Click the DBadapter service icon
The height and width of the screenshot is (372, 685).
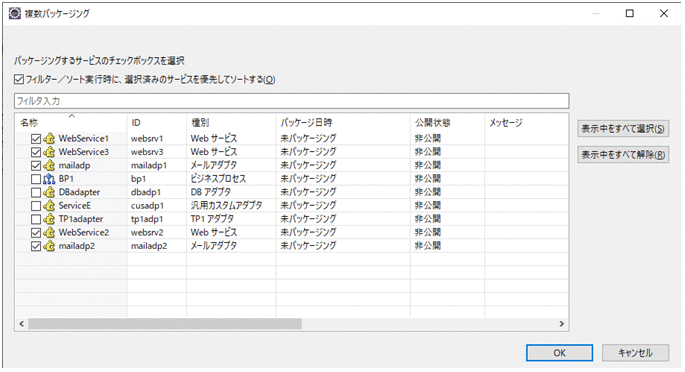click(49, 193)
